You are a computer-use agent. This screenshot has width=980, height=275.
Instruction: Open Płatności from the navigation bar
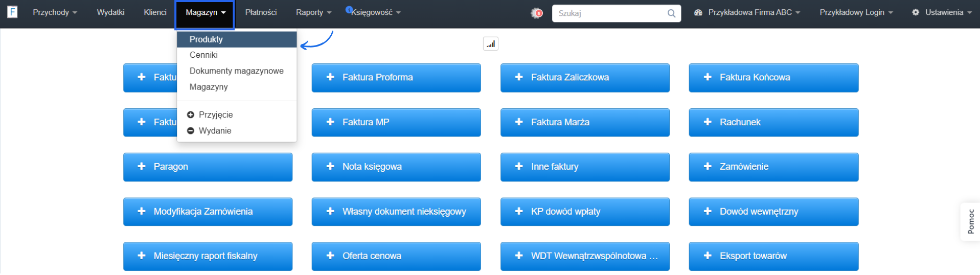[261, 12]
